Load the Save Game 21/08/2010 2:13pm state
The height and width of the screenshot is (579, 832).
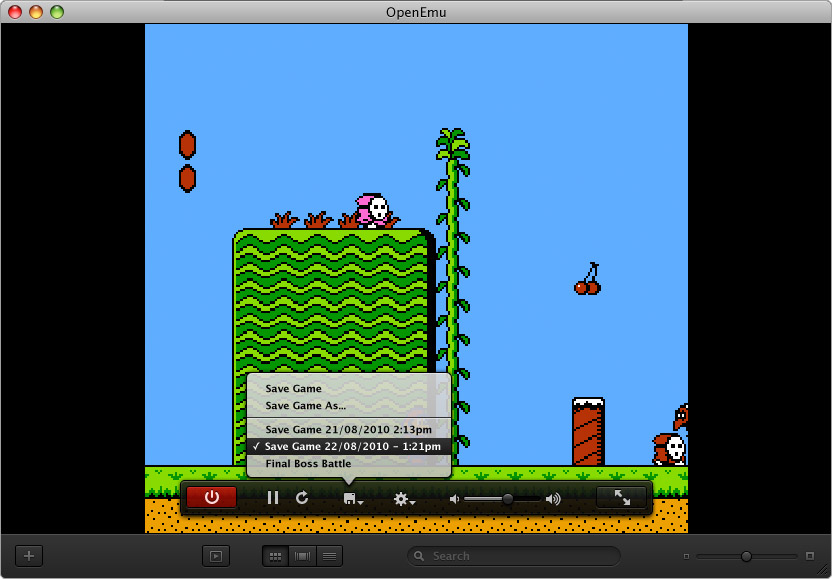[x=349, y=429]
